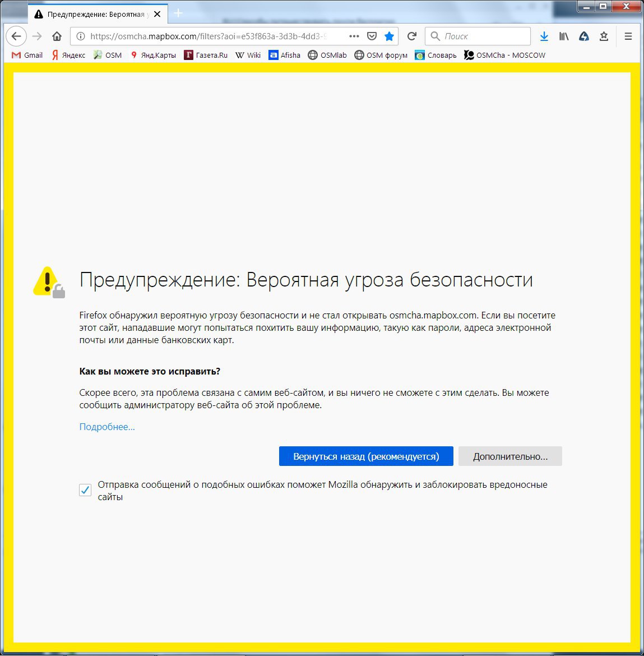Click the browser Back arrow button
The width and height of the screenshot is (644, 656).
pyautogui.click(x=16, y=36)
